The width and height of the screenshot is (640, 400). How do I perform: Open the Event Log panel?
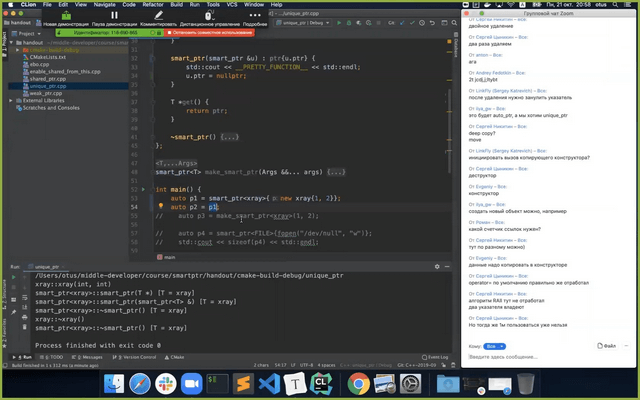tap(437, 356)
